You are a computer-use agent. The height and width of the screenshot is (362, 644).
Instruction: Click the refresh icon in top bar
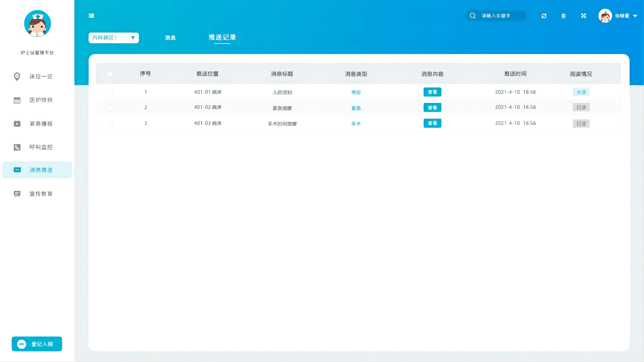(544, 16)
